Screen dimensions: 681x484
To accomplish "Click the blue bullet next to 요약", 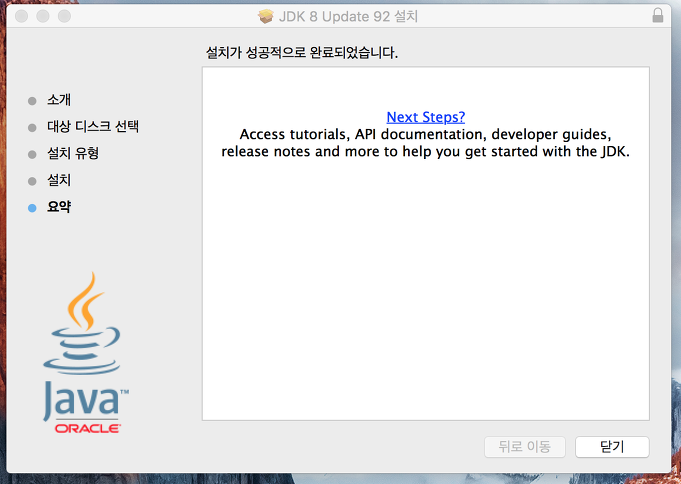I will (32, 208).
